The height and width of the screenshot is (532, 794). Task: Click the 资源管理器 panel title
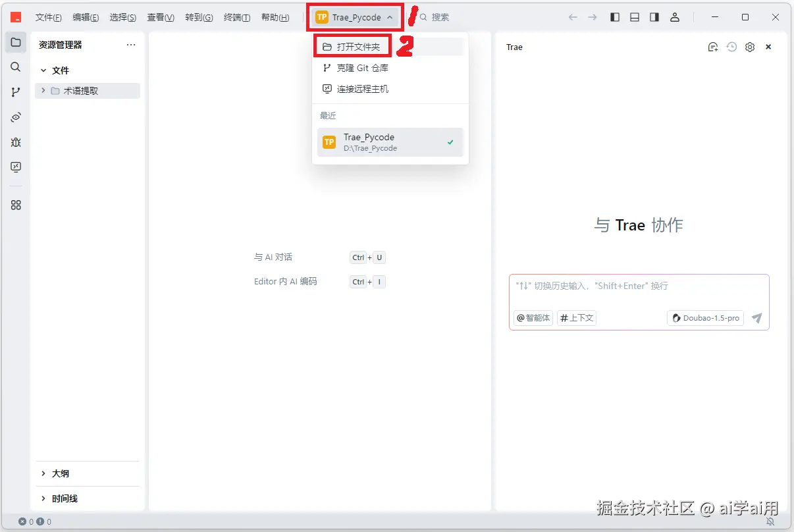pyautogui.click(x=61, y=45)
